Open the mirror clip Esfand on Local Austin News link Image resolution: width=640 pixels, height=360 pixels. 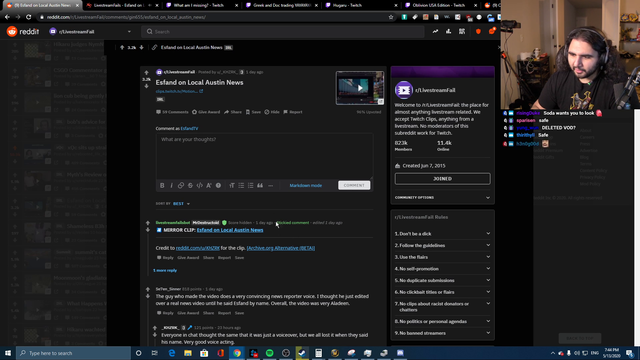(x=230, y=230)
